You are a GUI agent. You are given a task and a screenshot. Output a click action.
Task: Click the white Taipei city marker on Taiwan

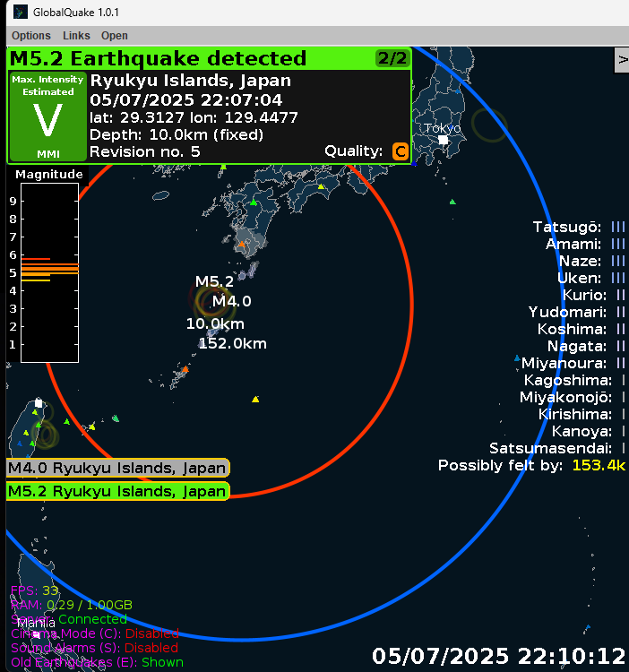(x=39, y=403)
